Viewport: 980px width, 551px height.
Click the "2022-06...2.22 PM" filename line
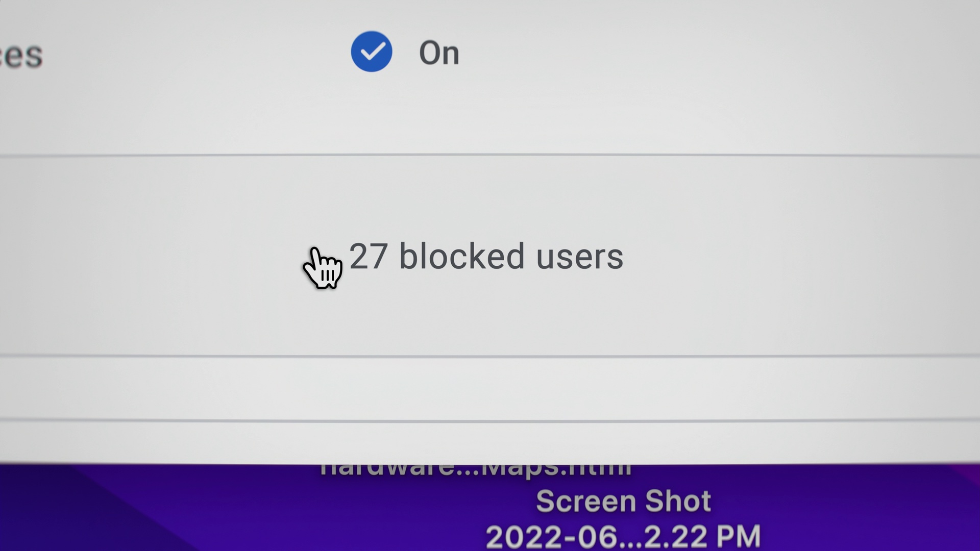[x=623, y=537]
